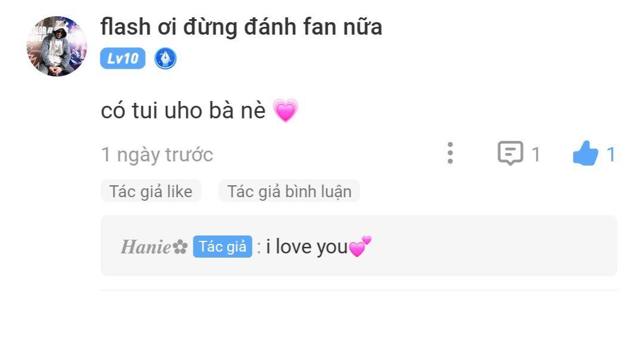
Task: Click the like count beside thumbs-up
Action: click(611, 155)
